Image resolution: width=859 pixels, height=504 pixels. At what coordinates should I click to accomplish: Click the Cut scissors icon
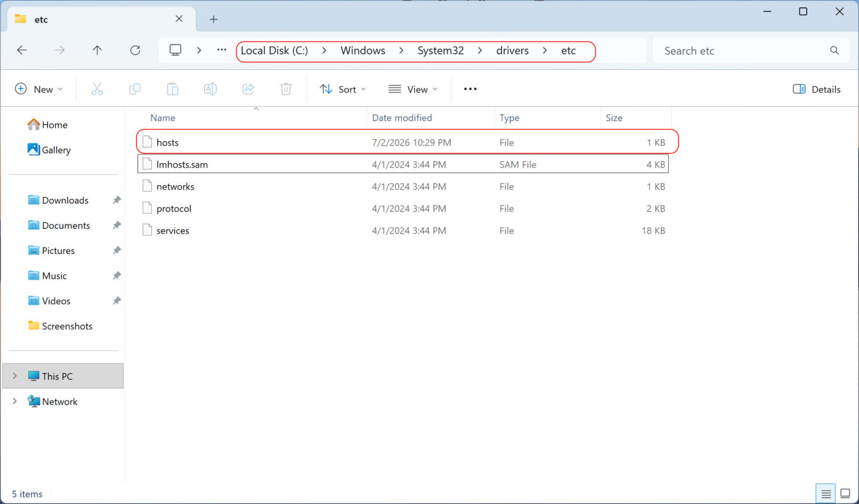tap(97, 89)
